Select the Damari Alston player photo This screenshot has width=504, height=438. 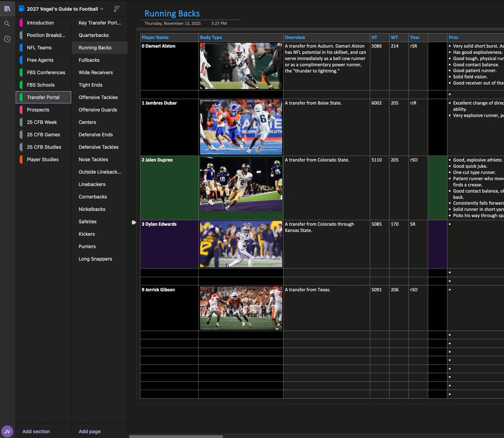point(241,66)
